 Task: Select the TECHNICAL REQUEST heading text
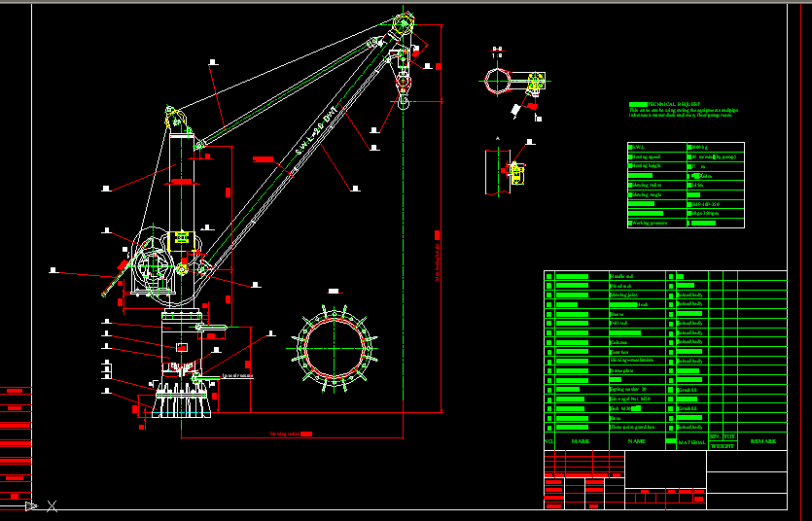pyautogui.click(x=674, y=102)
